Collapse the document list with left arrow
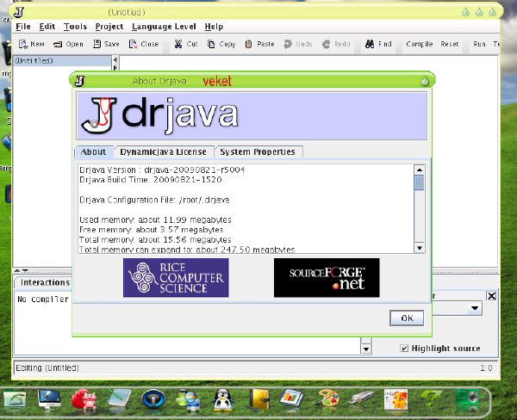The width and height of the screenshot is (517, 420). tap(115, 60)
